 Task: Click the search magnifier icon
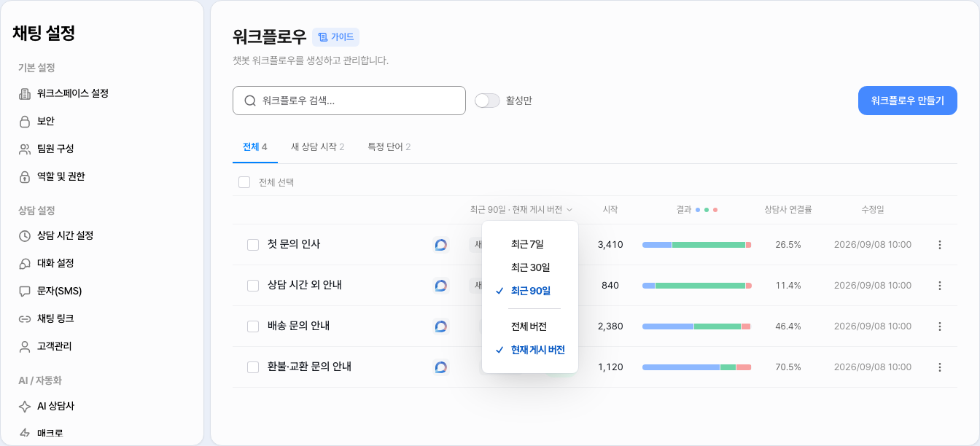tap(250, 101)
